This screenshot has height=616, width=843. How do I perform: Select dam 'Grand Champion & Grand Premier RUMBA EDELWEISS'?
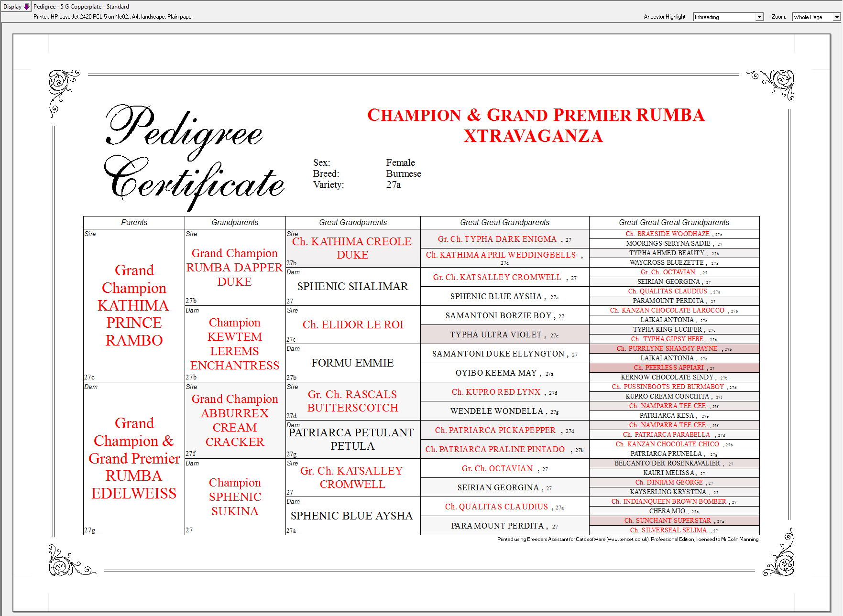[x=134, y=458]
